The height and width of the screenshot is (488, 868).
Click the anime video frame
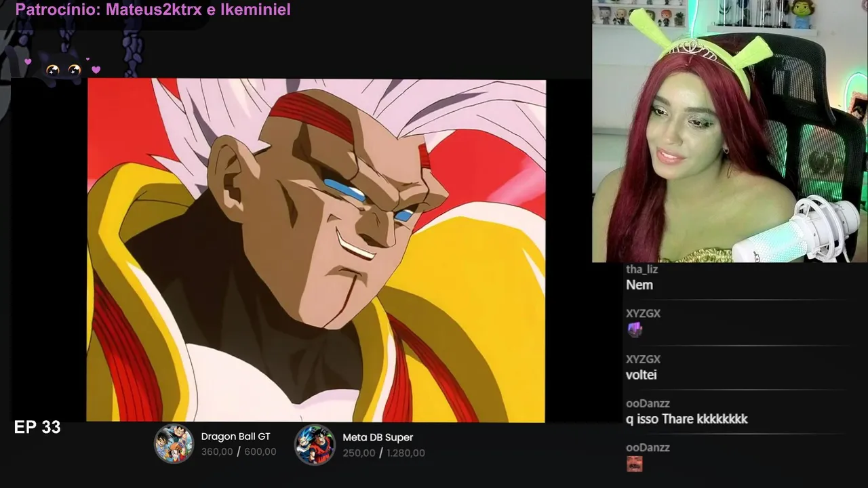click(x=316, y=250)
